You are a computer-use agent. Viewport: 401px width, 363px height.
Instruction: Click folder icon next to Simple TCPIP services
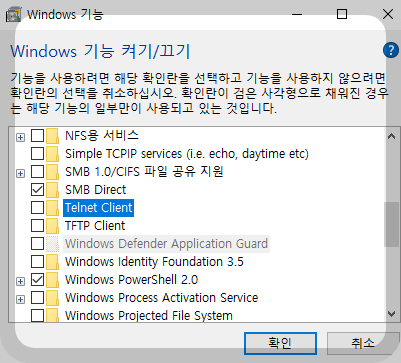click(x=52, y=154)
